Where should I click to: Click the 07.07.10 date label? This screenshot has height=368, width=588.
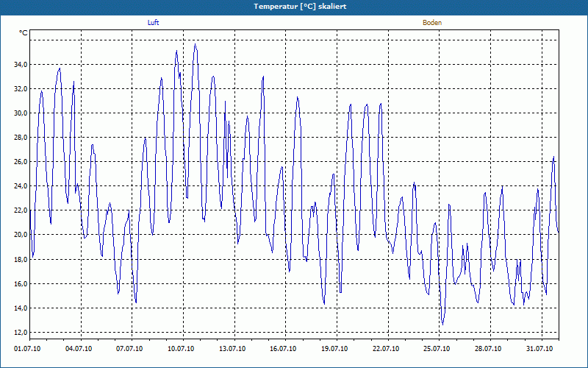click(129, 349)
